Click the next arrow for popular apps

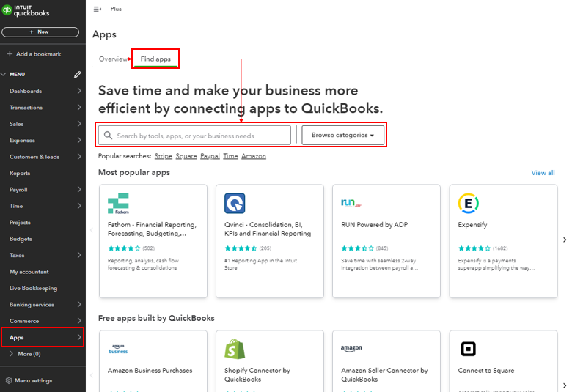pyautogui.click(x=564, y=240)
